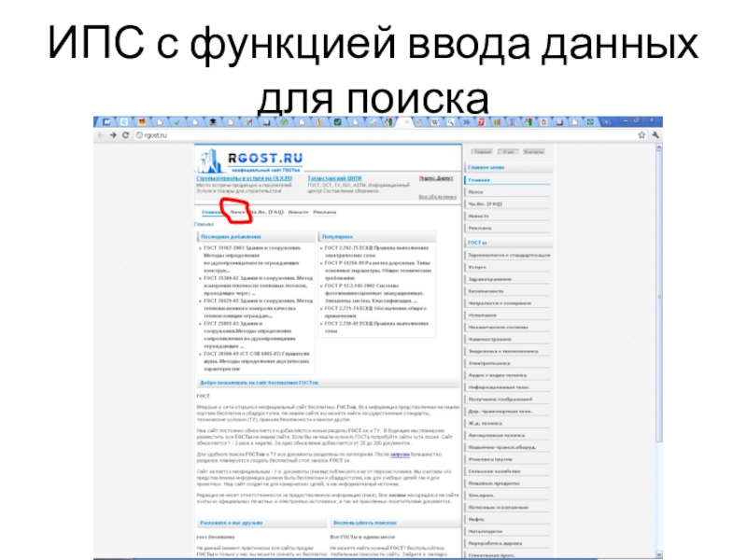Open the Полезные ископаемые category
Screen dimensions: 747x560
click(x=507, y=507)
